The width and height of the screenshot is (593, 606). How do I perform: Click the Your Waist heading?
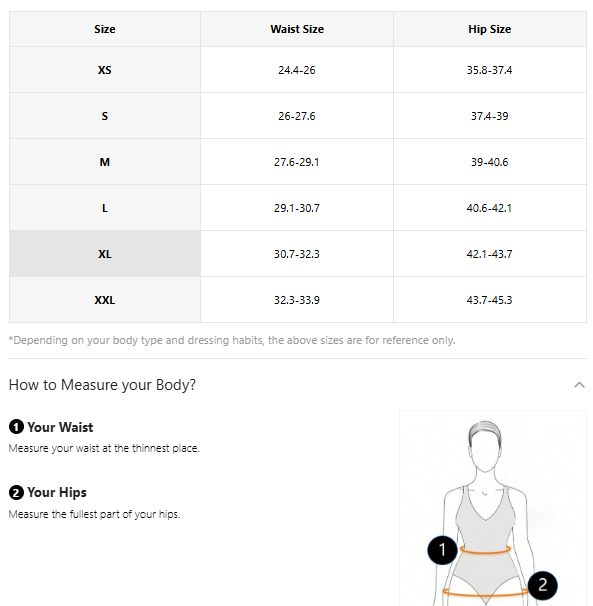(60, 427)
